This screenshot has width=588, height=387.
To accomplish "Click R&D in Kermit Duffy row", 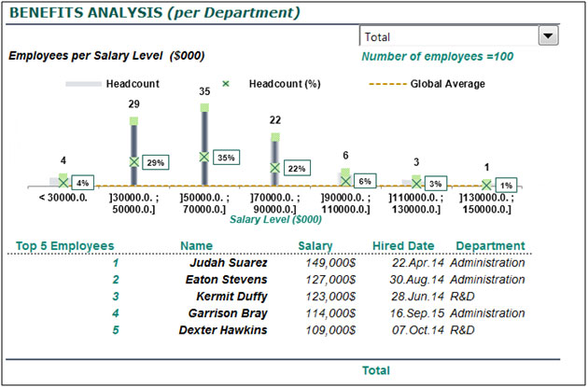I will pos(462,297).
